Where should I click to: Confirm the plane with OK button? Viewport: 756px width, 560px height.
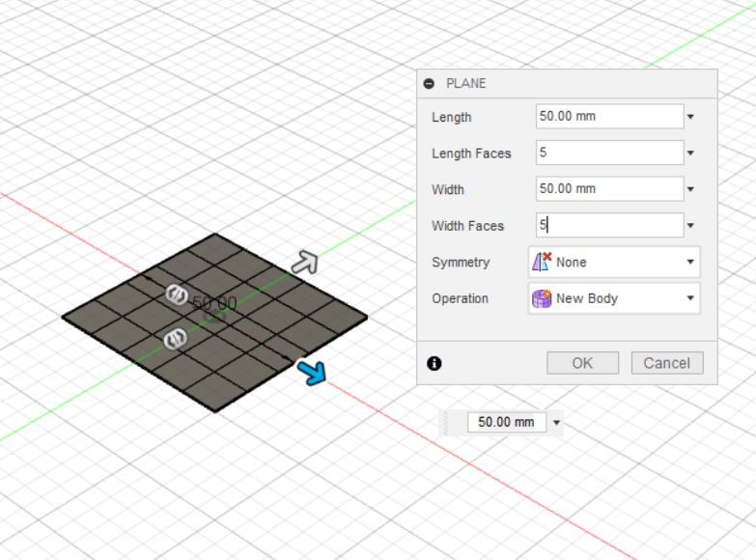582,363
